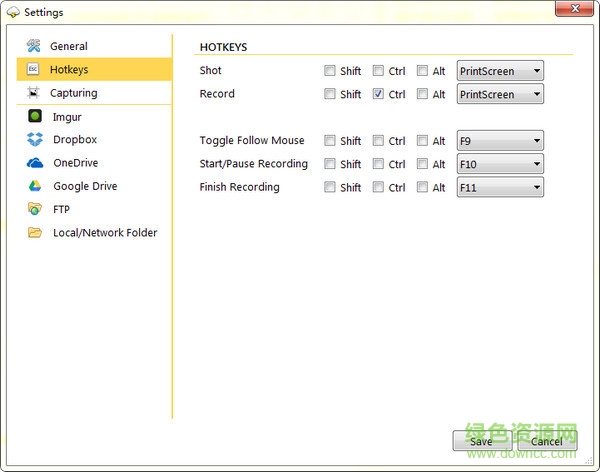
Task: Select the Hotkeys settings section
Action: tap(69, 70)
